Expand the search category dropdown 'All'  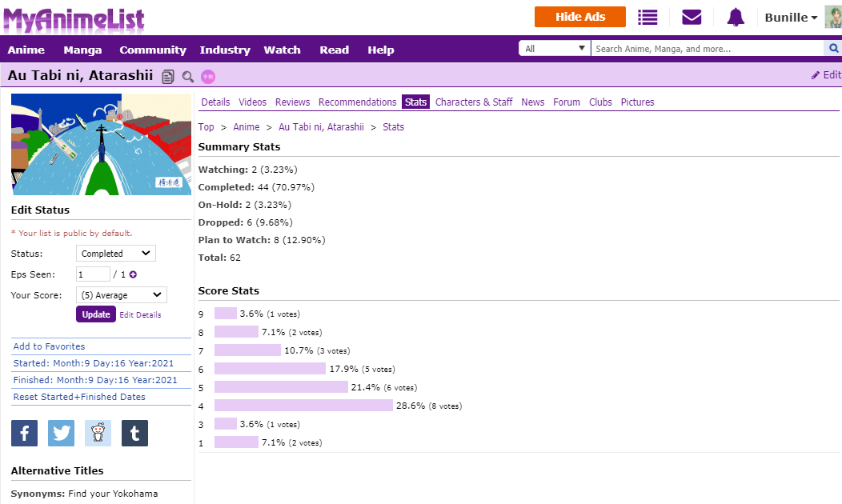click(555, 49)
